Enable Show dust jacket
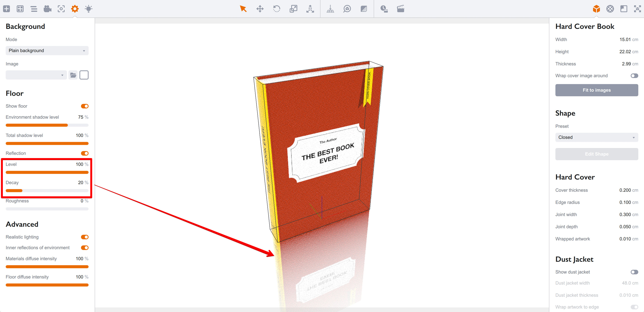The image size is (644, 312). [x=634, y=272]
